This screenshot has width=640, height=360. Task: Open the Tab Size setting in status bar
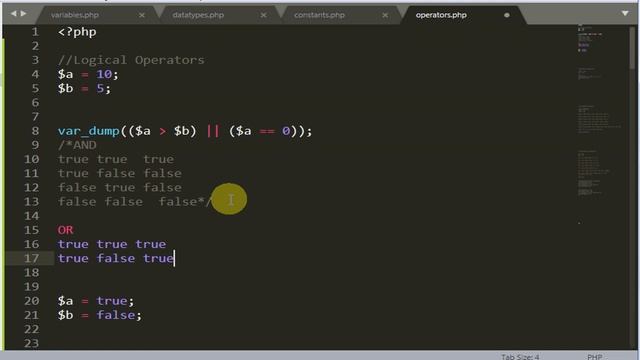[520, 356]
